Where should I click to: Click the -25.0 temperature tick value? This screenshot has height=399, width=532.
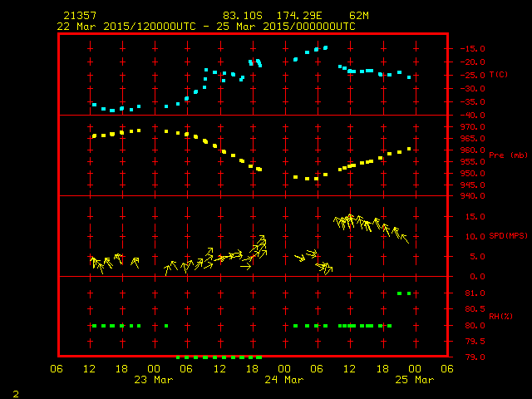tap(473, 76)
